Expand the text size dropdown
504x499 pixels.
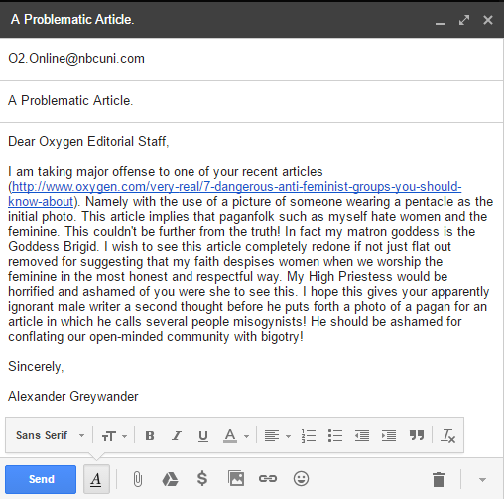coord(114,436)
